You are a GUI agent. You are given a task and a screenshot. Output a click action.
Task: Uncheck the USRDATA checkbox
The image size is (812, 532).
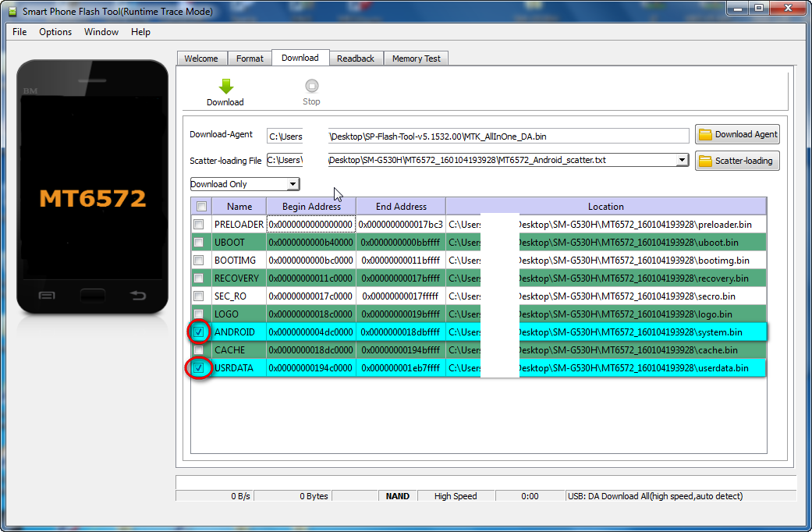click(198, 367)
